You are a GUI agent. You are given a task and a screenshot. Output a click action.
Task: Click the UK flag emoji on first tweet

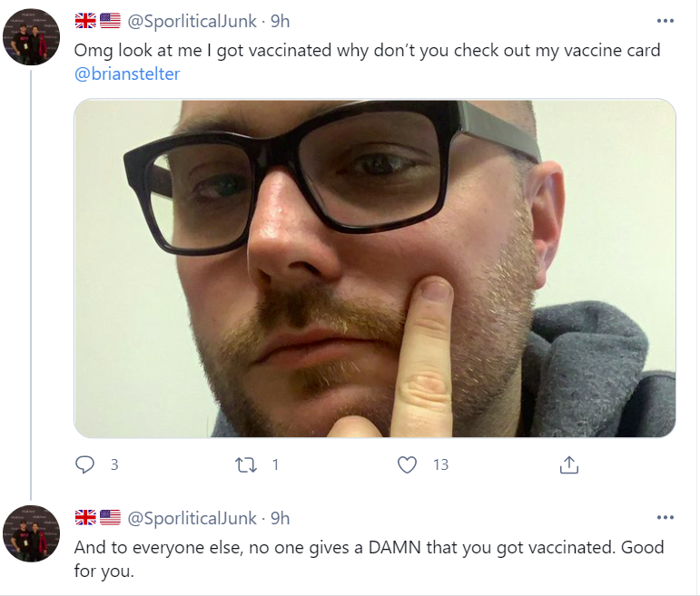[x=85, y=21]
